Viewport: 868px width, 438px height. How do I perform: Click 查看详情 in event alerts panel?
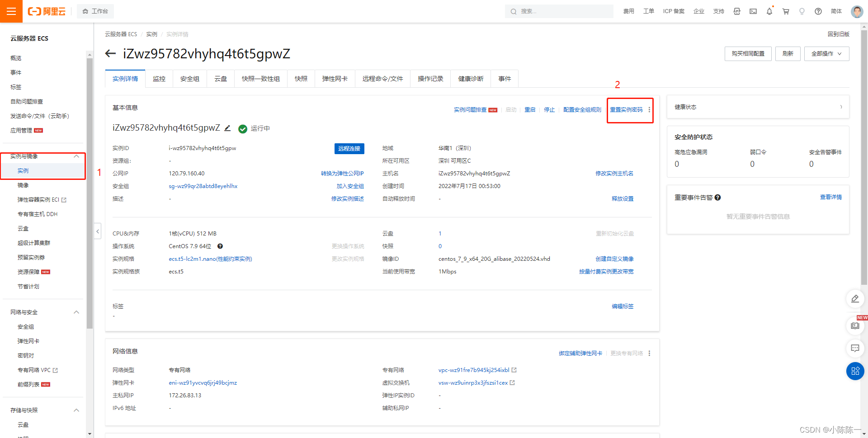pyautogui.click(x=831, y=198)
